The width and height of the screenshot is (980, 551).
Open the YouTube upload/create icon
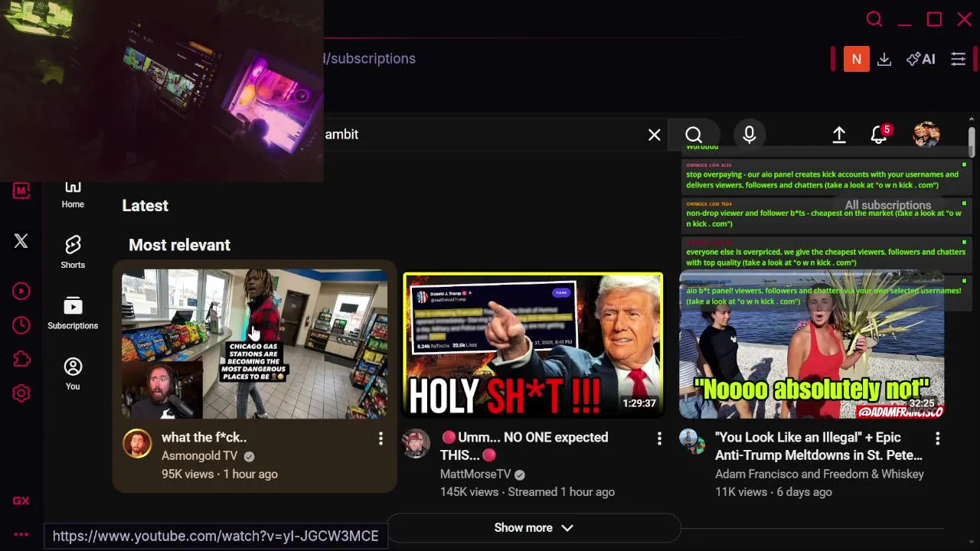coord(839,135)
